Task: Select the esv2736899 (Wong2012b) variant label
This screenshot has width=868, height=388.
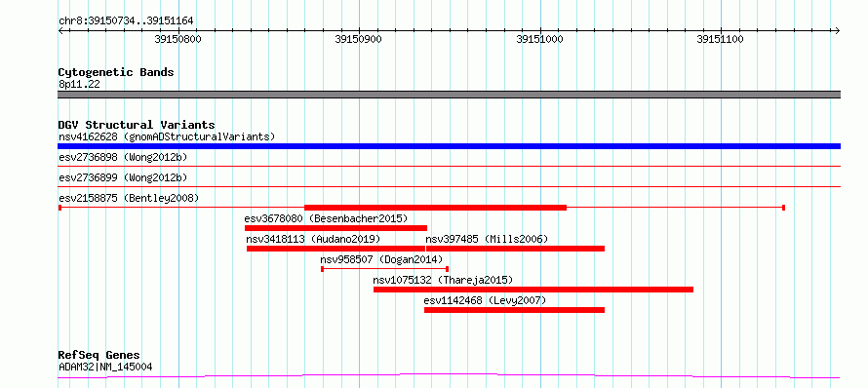Action: (x=123, y=177)
